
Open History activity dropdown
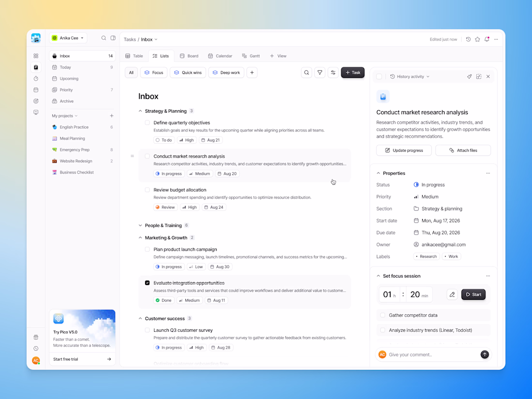point(410,77)
